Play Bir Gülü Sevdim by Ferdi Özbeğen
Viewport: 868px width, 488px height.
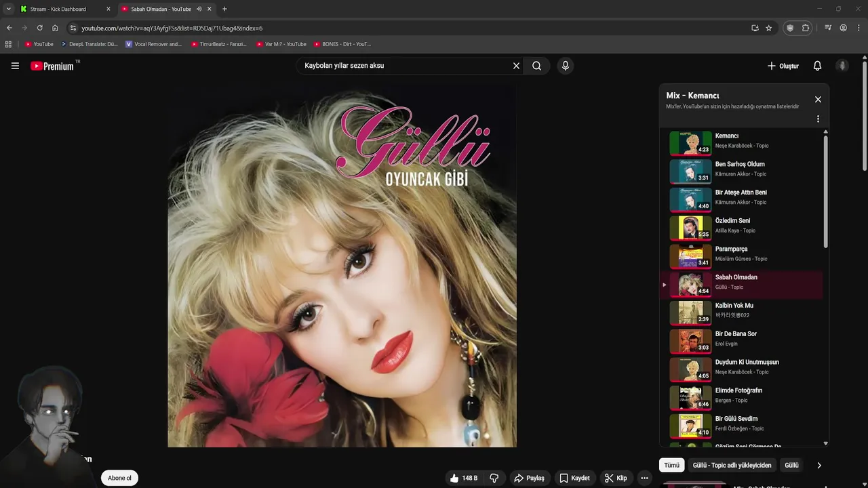(741, 426)
